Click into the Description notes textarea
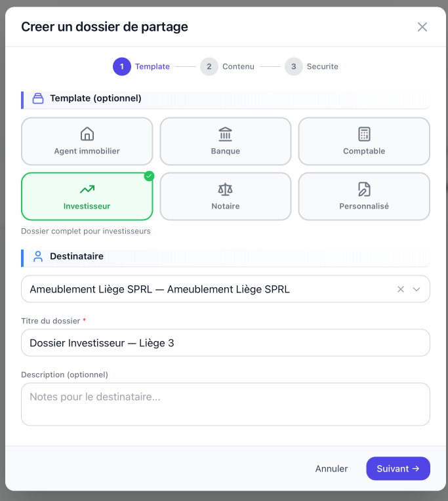This screenshot has width=448, height=501. 226,404
